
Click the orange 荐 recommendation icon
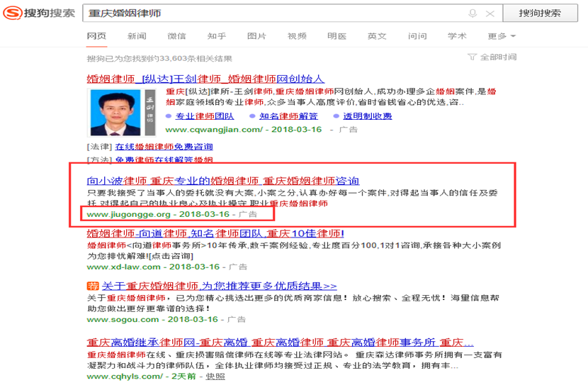click(93, 286)
